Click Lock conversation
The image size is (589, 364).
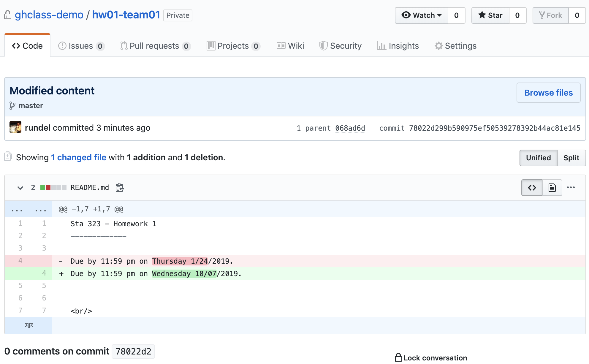(431, 358)
